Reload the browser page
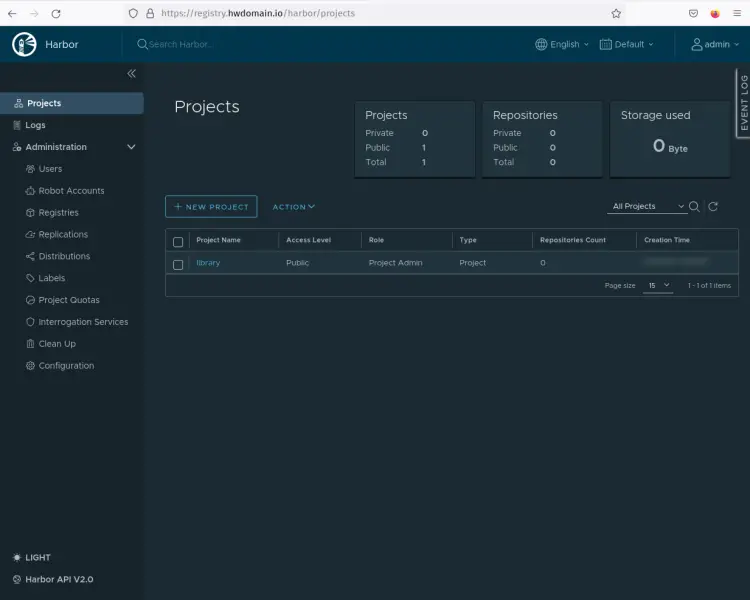Image resolution: width=750 pixels, height=600 pixels. point(55,14)
